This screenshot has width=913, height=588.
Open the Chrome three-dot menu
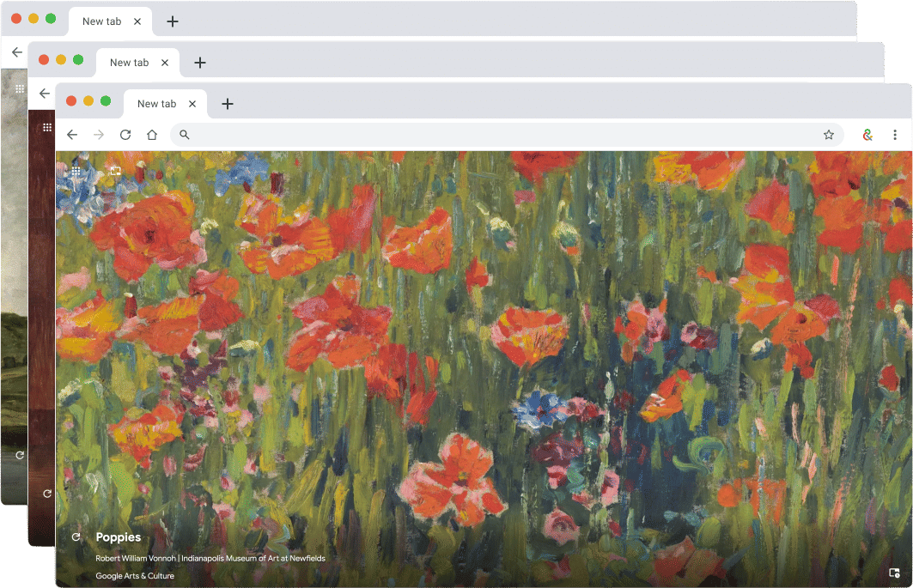896,135
